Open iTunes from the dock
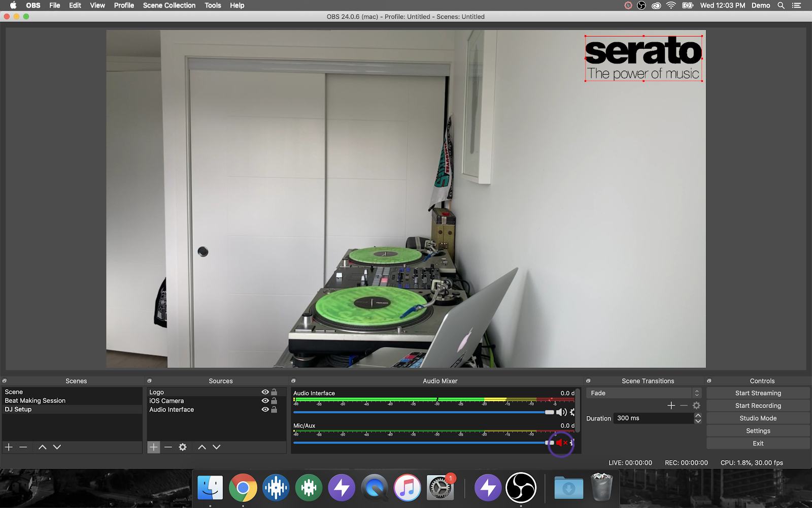The image size is (812, 508). point(408,488)
